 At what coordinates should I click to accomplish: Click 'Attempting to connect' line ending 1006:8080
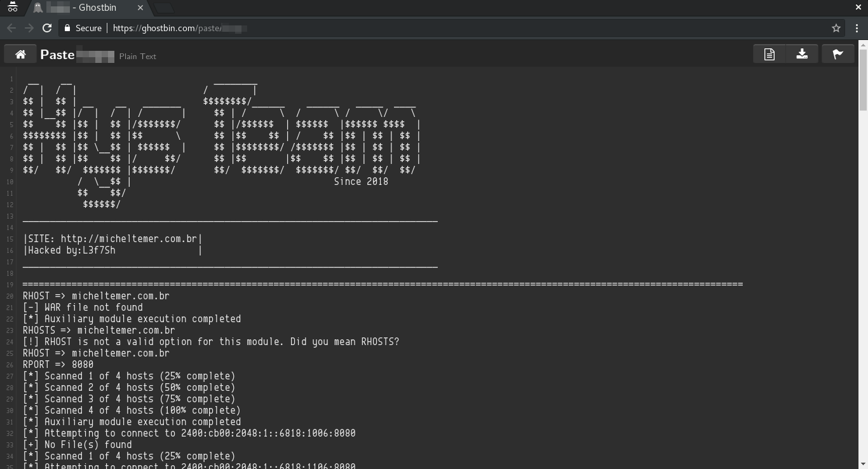[189, 433]
